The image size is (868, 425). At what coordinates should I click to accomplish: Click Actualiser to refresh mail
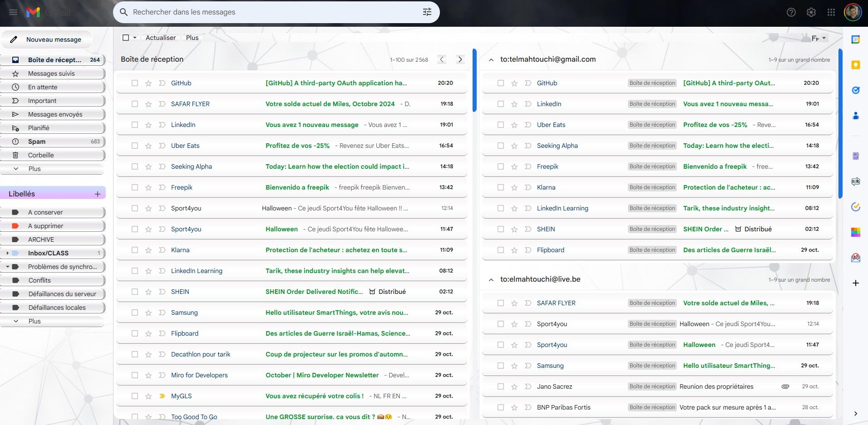click(x=161, y=38)
